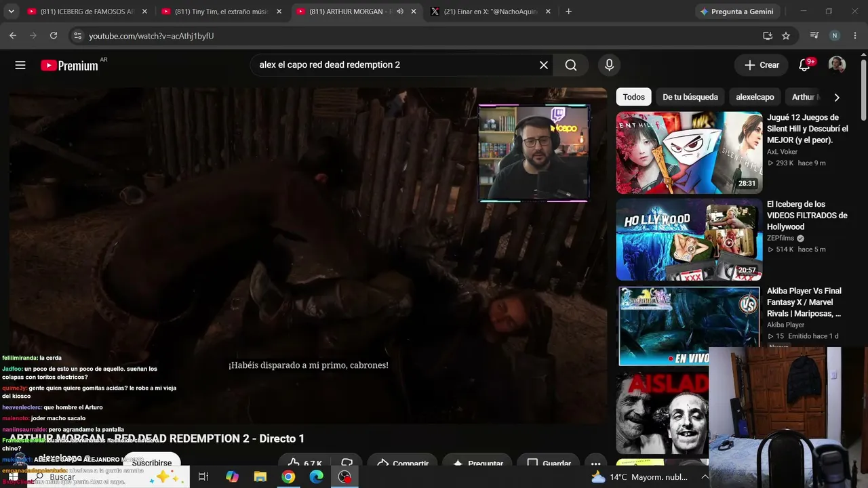Switch to the ICEBERG de FAMOSOS tab

pyautogui.click(x=86, y=12)
